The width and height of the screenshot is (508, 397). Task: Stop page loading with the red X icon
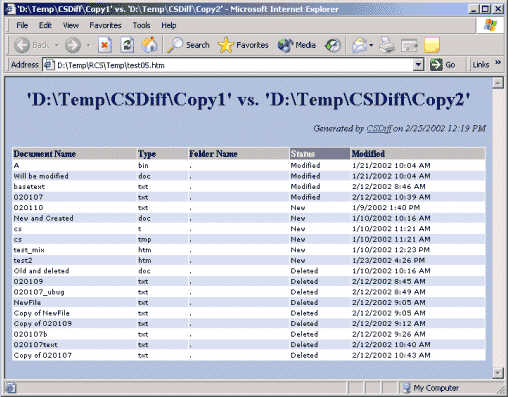click(105, 45)
